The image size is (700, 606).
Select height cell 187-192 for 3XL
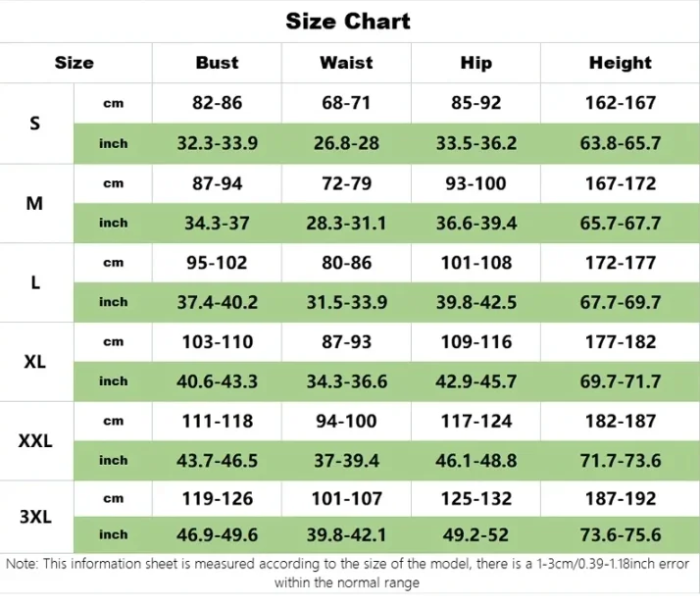620,498
